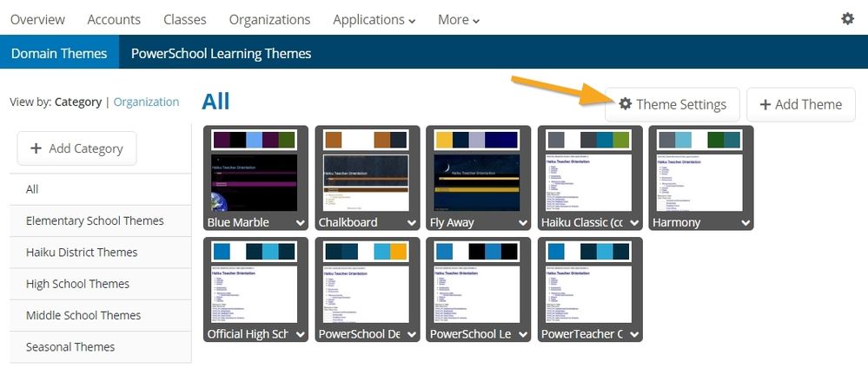Select the PowerSchool Le theme preview

pos(477,294)
